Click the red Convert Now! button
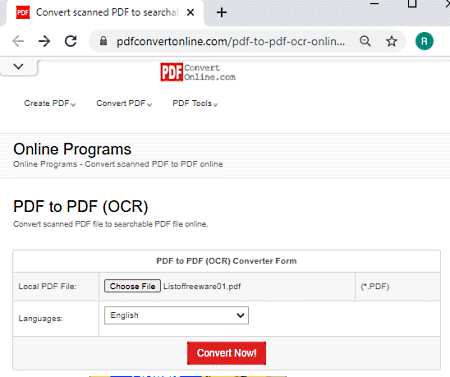 point(226,353)
